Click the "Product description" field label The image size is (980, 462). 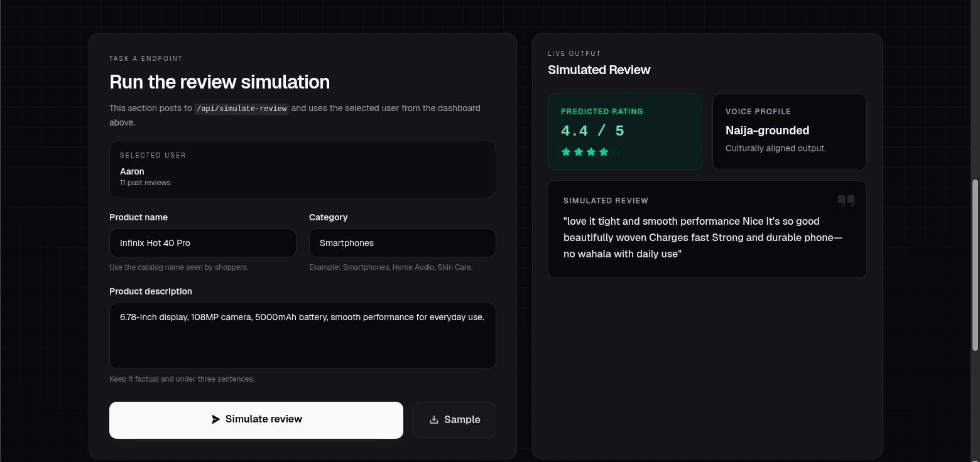[x=151, y=291]
